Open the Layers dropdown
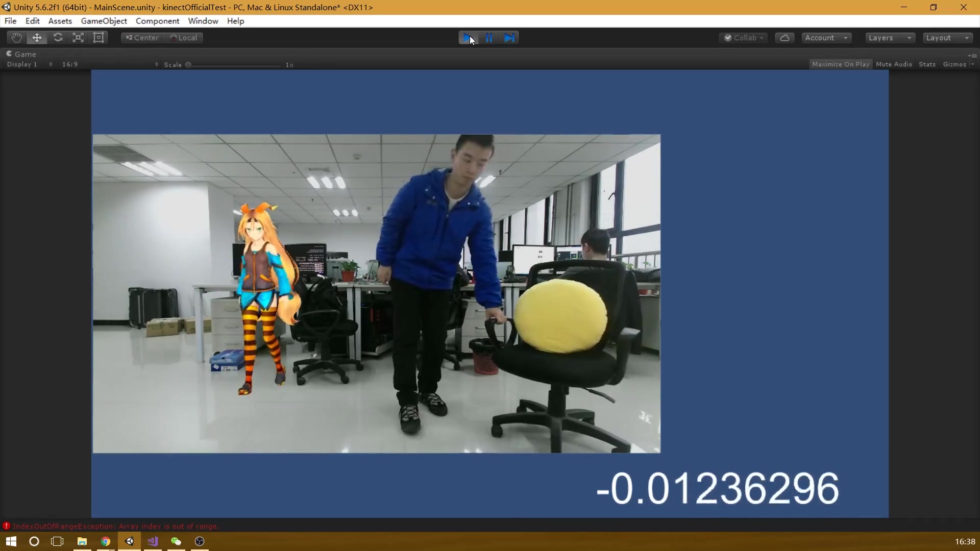The width and height of the screenshot is (980, 551). pos(889,37)
